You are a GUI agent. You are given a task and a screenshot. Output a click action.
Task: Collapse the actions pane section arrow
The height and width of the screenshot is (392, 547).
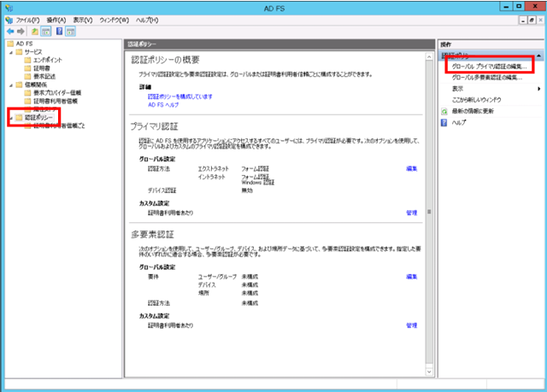(539, 56)
